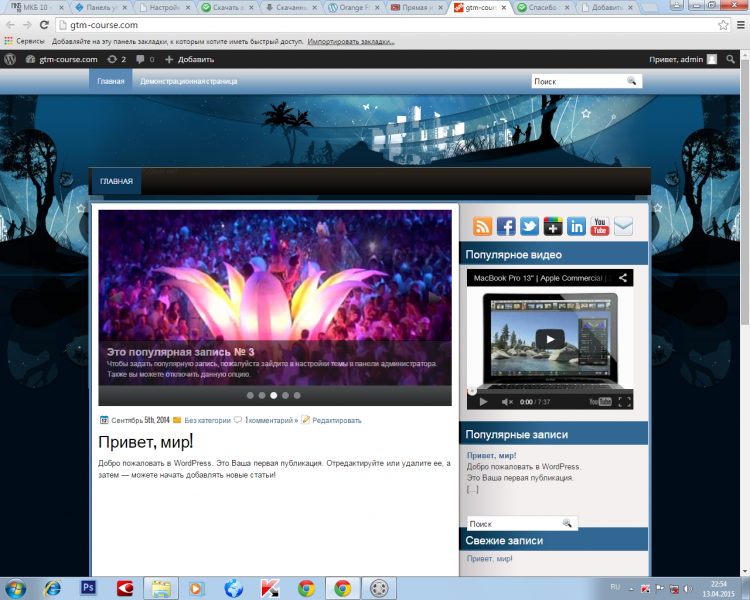Select the second slider dot
750x600 pixels.
point(262,395)
